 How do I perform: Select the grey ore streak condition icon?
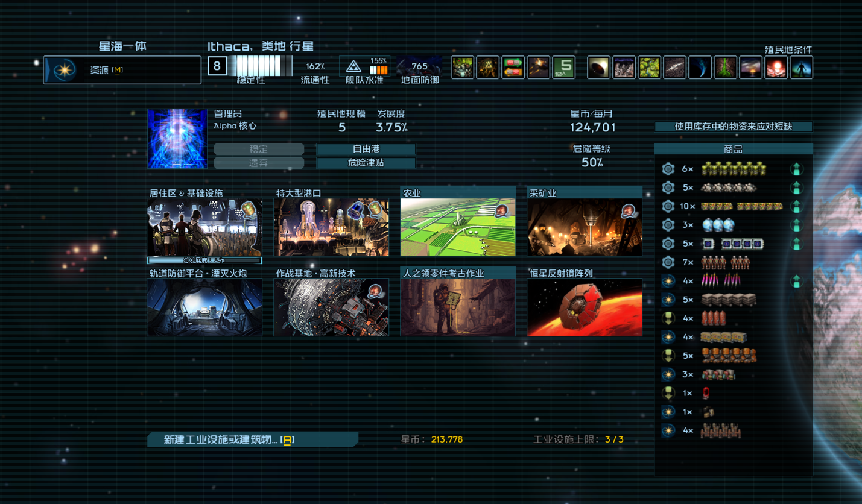pyautogui.click(x=675, y=68)
